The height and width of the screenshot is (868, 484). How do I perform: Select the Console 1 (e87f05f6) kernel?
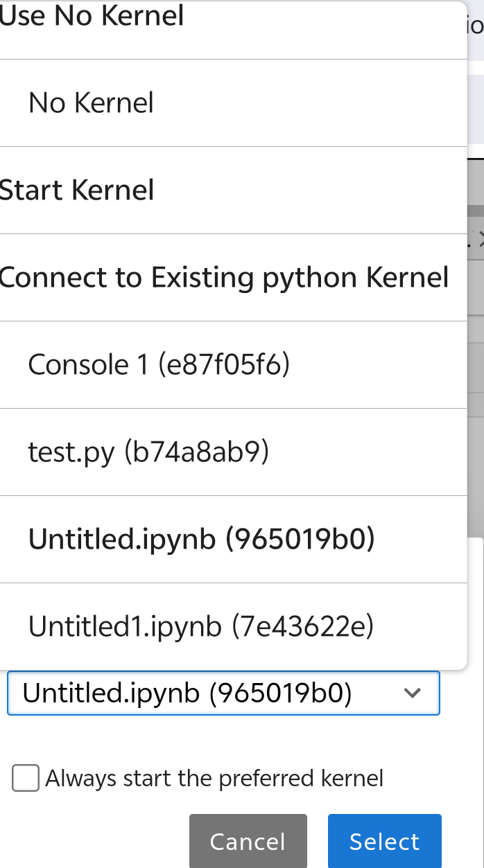tap(158, 365)
